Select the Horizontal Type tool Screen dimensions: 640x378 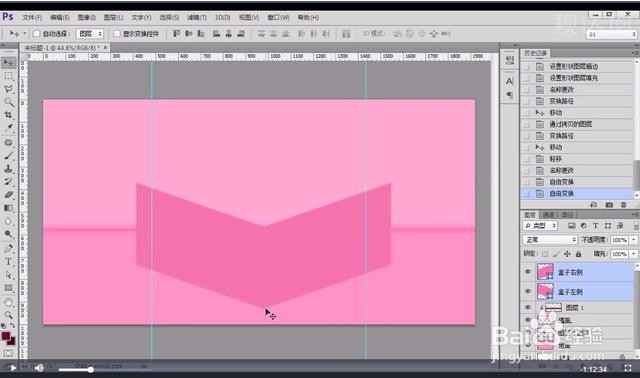coord(8,262)
